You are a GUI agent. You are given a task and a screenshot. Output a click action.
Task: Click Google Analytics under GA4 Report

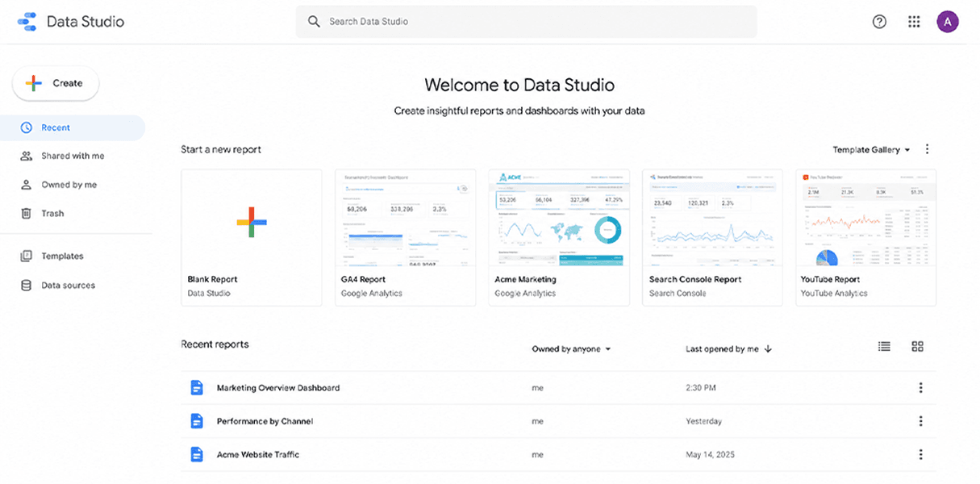372,294
